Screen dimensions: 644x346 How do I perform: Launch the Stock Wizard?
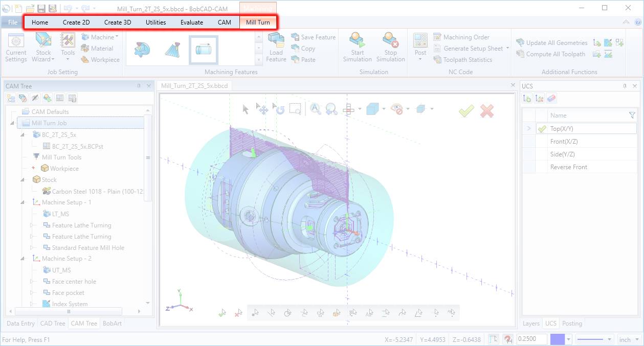(x=43, y=48)
